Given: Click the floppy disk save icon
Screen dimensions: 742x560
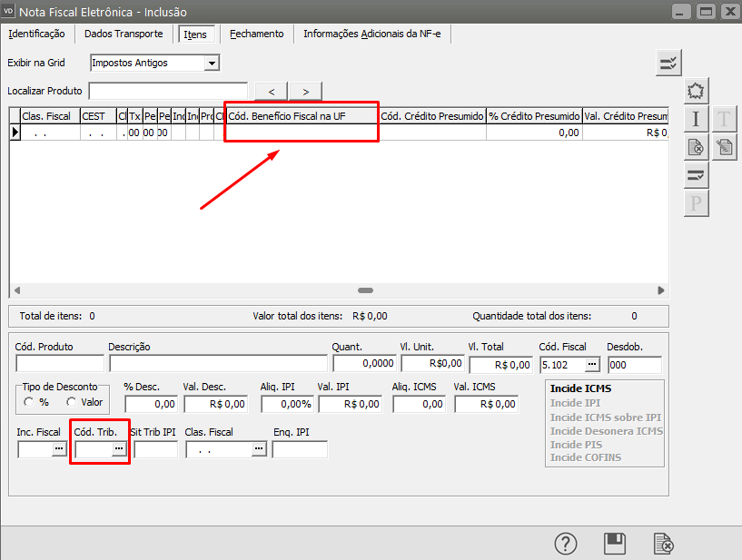Looking at the screenshot, I should (x=615, y=544).
